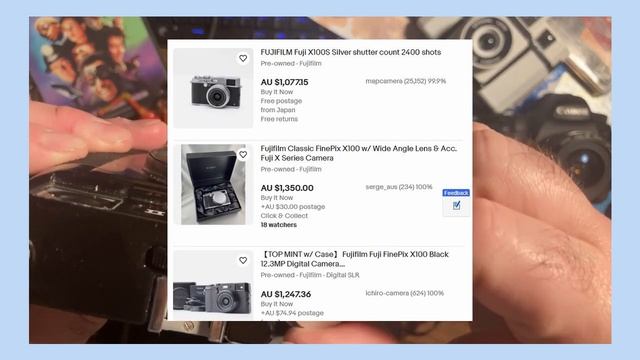Open FUJIFILM Fuji X100S Silver listing title
Screen dimensions: 640x360
[x=351, y=52]
